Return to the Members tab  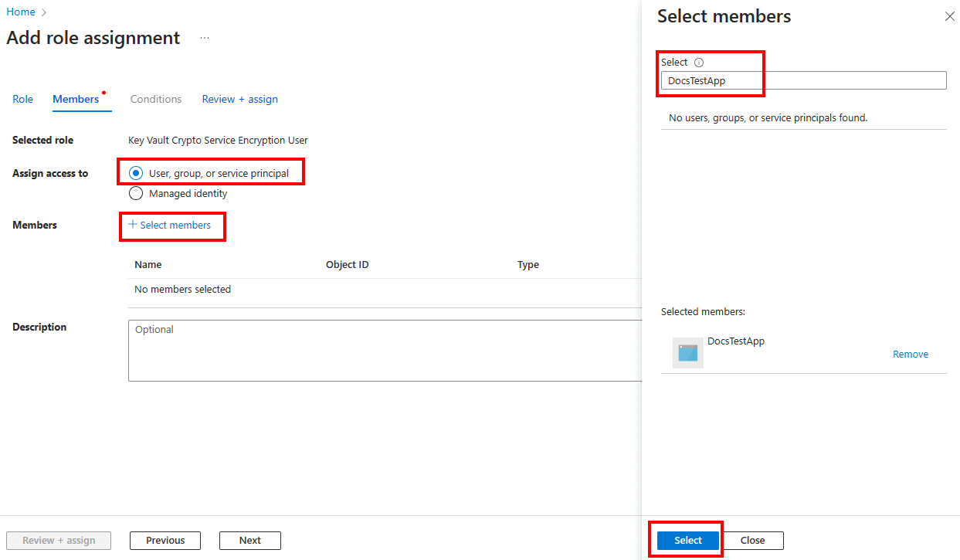75,99
